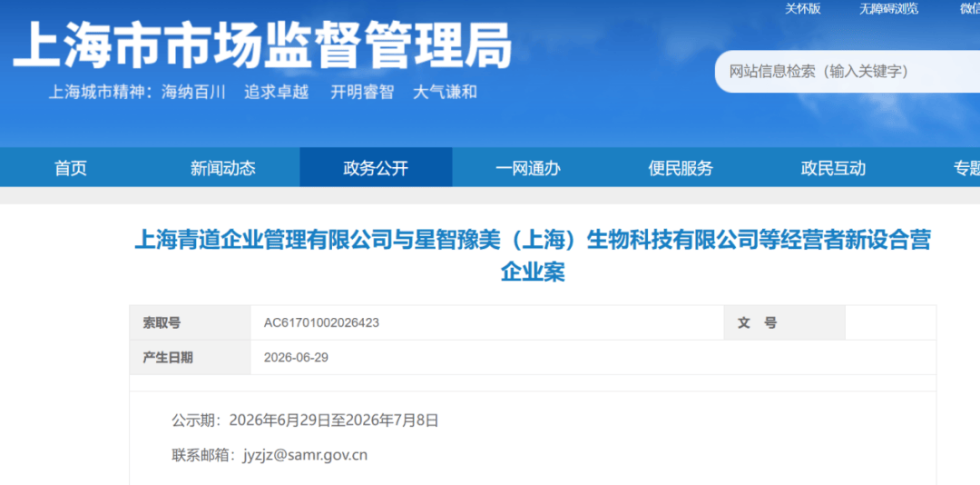The height and width of the screenshot is (485, 980).
Task: Click the 公示期 date range line
Action: pyautogui.click(x=305, y=420)
